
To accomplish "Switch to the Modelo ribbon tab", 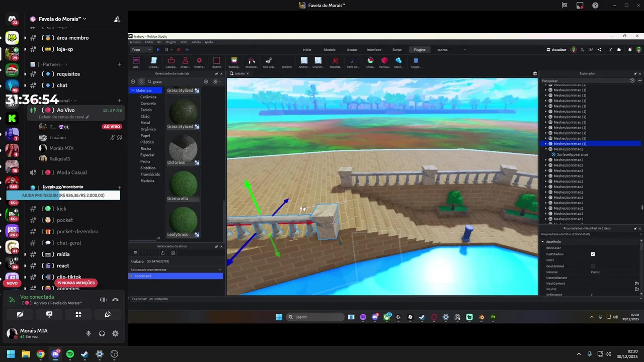I will pos(330,50).
